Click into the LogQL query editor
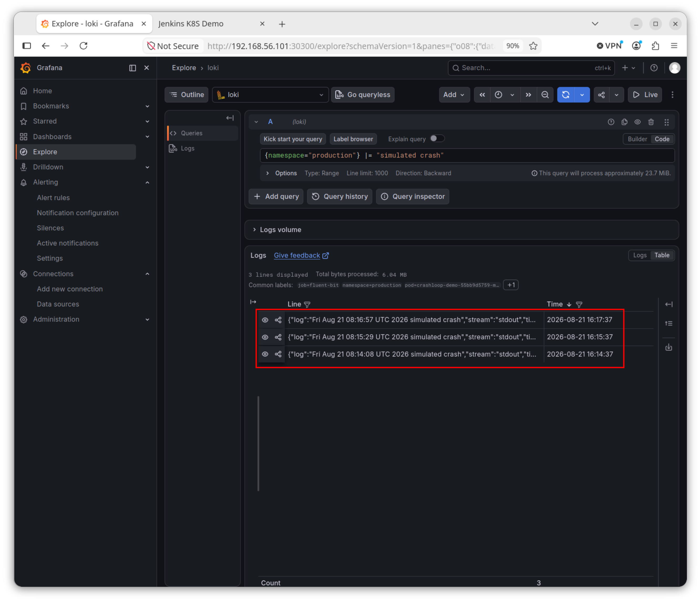The image size is (700, 602). pyautogui.click(x=467, y=155)
